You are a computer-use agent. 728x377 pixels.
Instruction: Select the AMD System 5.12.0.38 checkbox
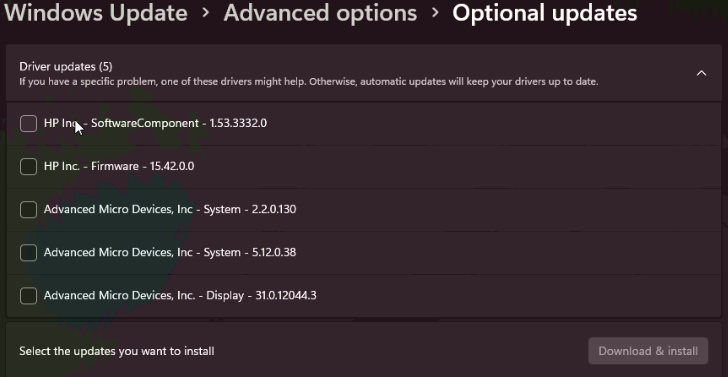click(28, 253)
